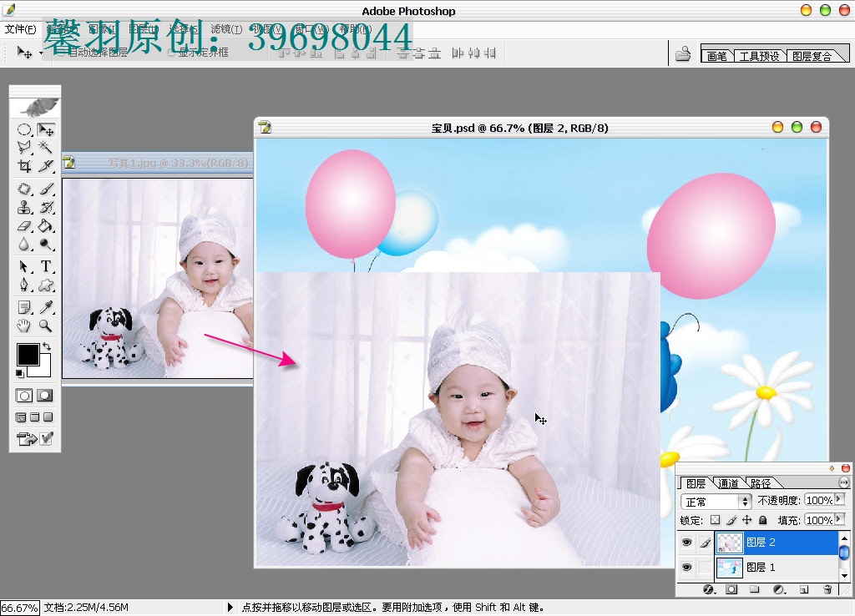Switch to the 通道 channels tab
Viewport: 855px width, 616px height.
[728, 483]
